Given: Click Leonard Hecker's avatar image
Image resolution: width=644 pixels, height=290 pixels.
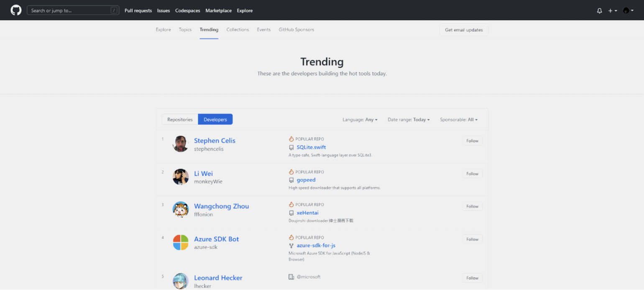Looking at the screenshot, I should click(x=181, y=281).
